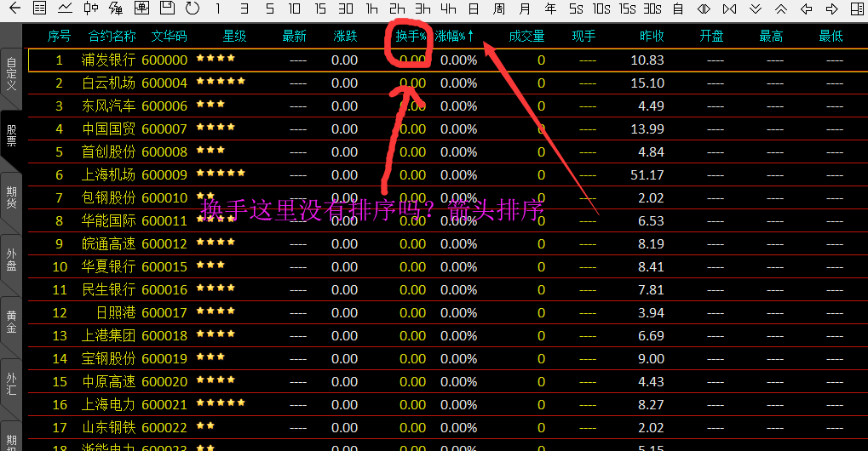
Task: Sort by the 换手% column header
Action: [x=411, y=37]
